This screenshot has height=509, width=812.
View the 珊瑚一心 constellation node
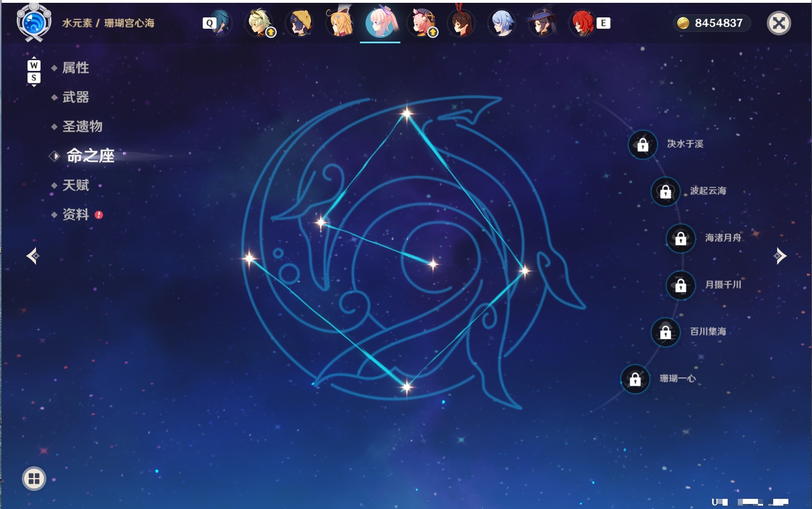678,379
